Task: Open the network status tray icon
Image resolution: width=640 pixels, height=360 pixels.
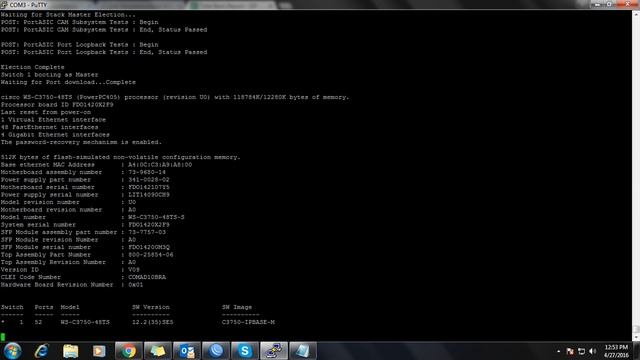Action: point(582,351)
